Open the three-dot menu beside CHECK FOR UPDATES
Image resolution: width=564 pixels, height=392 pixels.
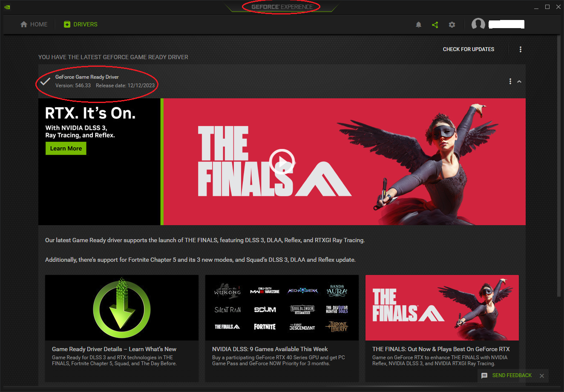point(521,49)
